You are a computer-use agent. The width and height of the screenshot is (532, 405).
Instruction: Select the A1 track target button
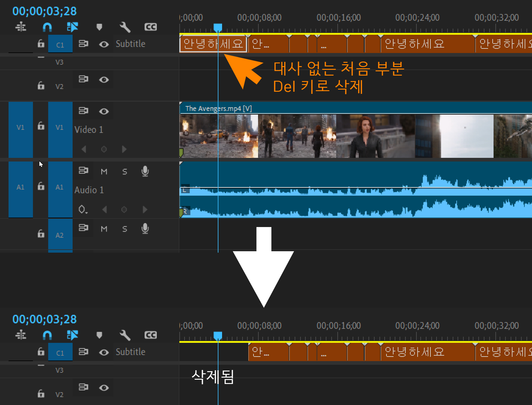click(60, 189)
